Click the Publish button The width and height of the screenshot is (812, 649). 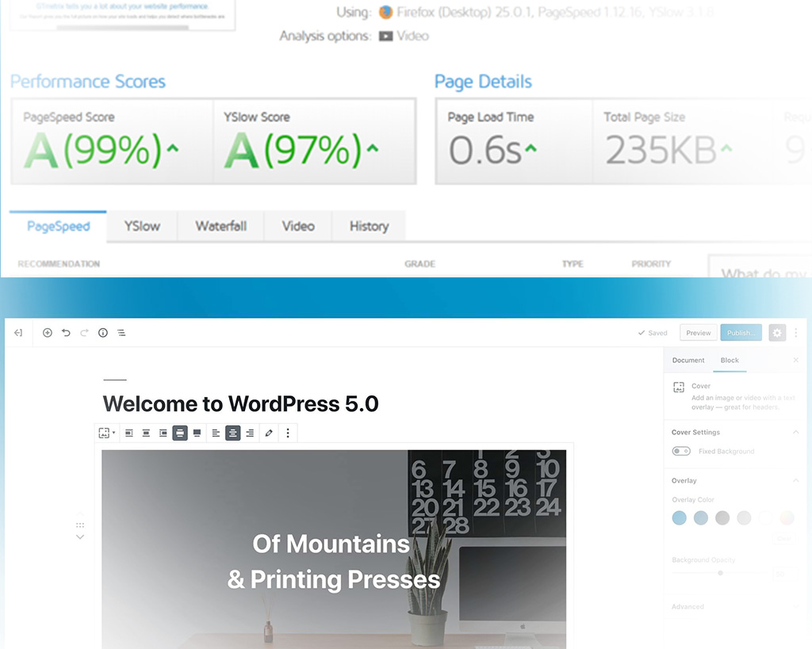point(741,333)
